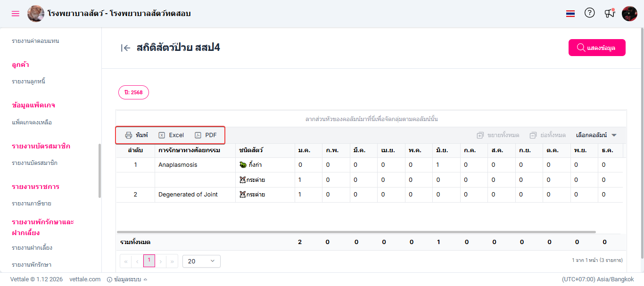644x286 pixels.
Task: Select page 1 in pagination
Action: 149,261
